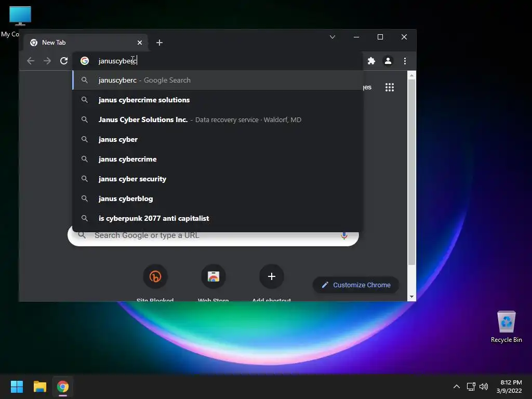The image size is (532, 399).
Task: Choose suggestion janus cybercrime solutions
Action: point(218,100)
